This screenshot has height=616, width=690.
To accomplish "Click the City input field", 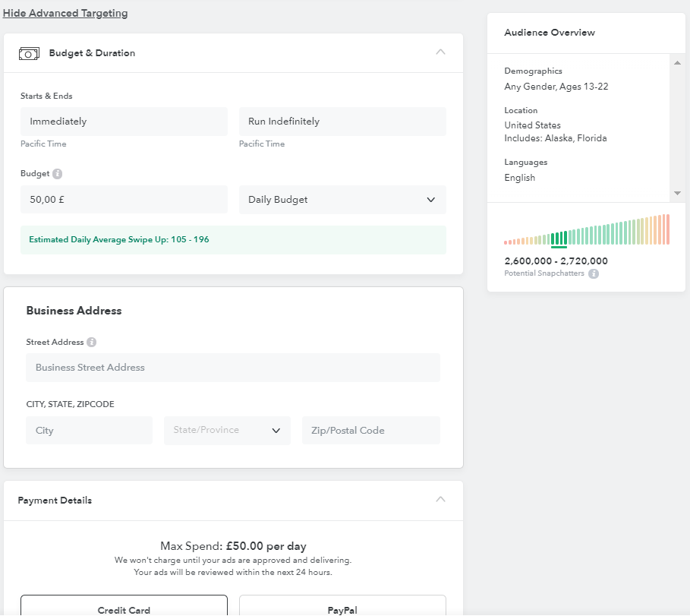I will 89,431.
